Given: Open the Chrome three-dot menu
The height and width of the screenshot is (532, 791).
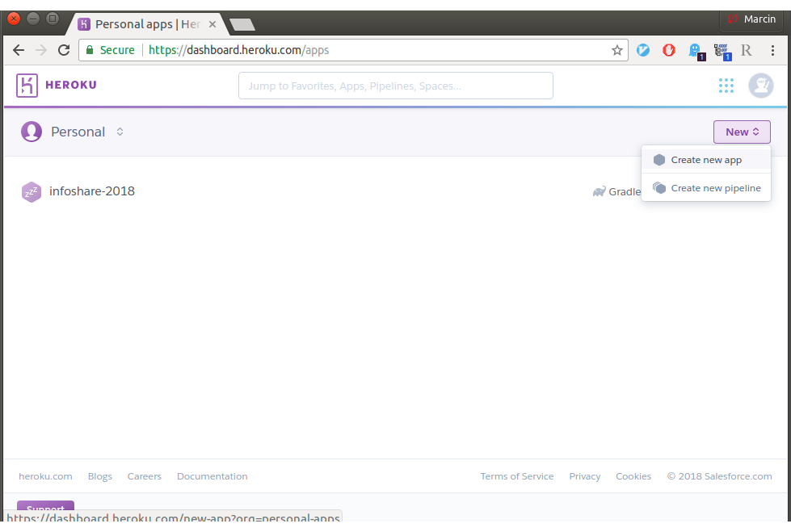Looking at the screenshot, I should click(x=772, y=50).
